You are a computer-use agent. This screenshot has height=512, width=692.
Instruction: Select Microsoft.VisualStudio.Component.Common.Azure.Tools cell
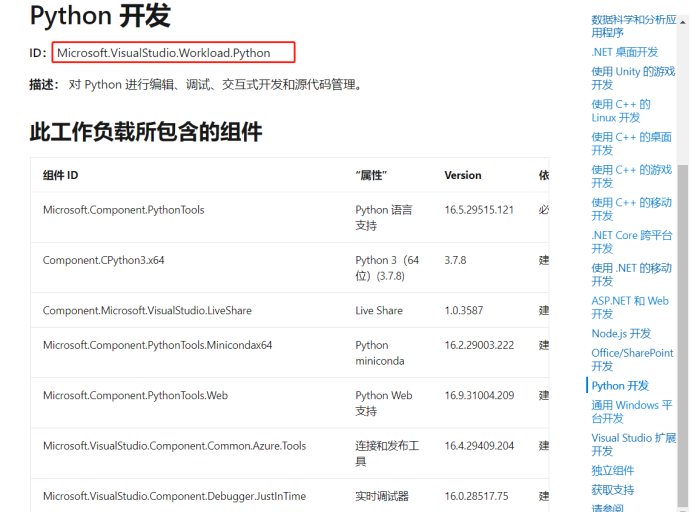(174, 445)
